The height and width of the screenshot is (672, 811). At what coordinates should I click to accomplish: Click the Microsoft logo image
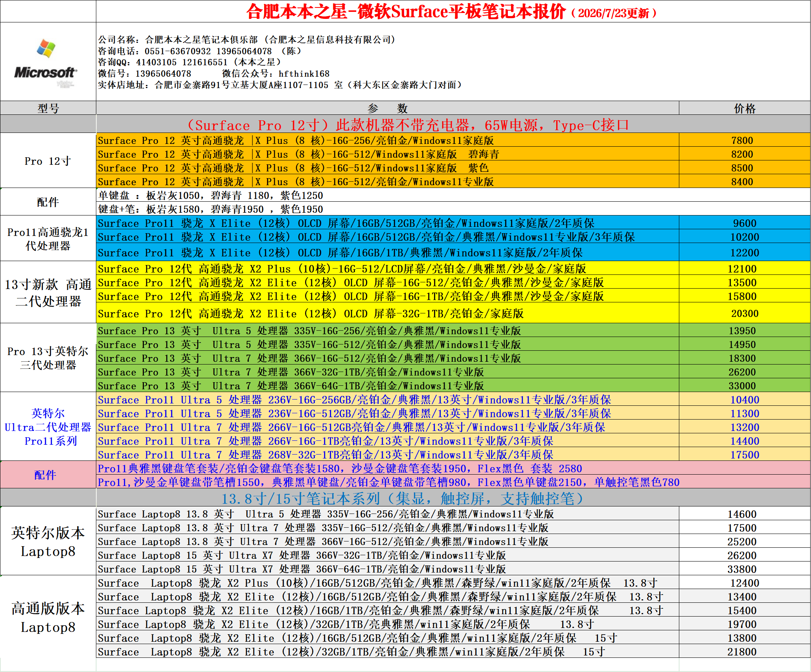pos(46,63)
